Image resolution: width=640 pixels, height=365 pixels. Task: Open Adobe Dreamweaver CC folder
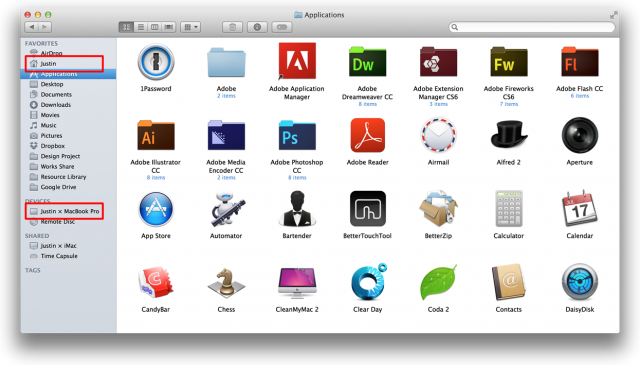[x=367, y=62]
